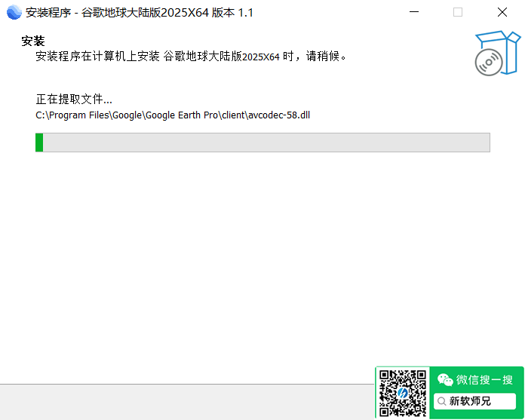The width and height of the screenshot is (525, 420).
Task: Click the installer box and disc icon
Action: pyautogui.click(x=496, y=54)
